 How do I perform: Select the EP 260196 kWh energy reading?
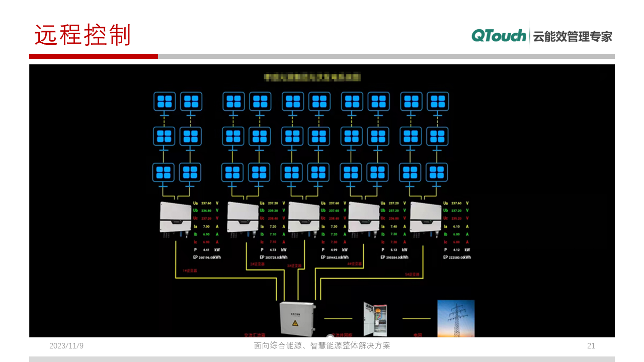click(207, 257)
